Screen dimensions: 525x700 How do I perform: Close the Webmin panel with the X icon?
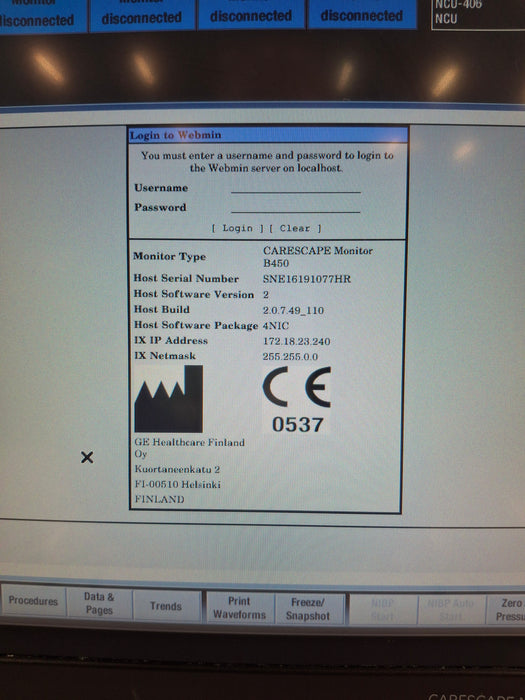click(x=87, y=457)
